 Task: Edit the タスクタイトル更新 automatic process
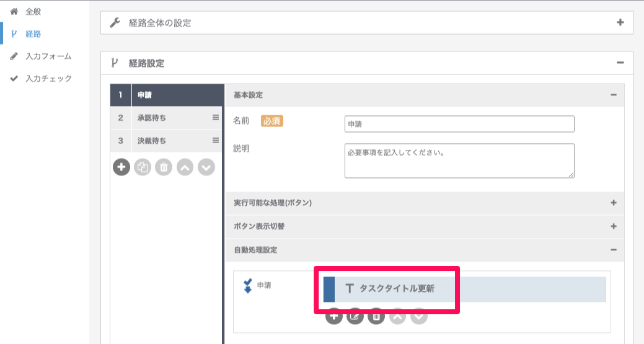(x=355, y=316)
